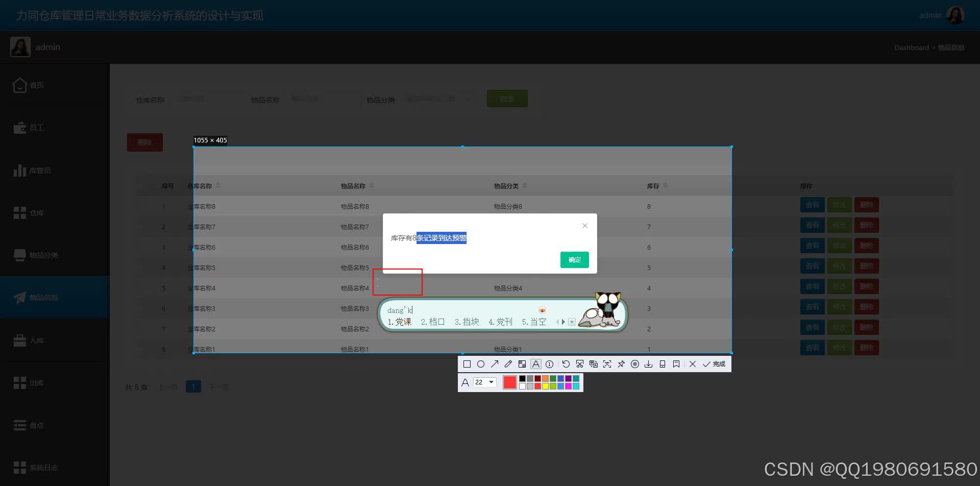This screenshot has width=980, height=486.
Task: Open 出库 in the sidebar
Action: coord(55,383)
